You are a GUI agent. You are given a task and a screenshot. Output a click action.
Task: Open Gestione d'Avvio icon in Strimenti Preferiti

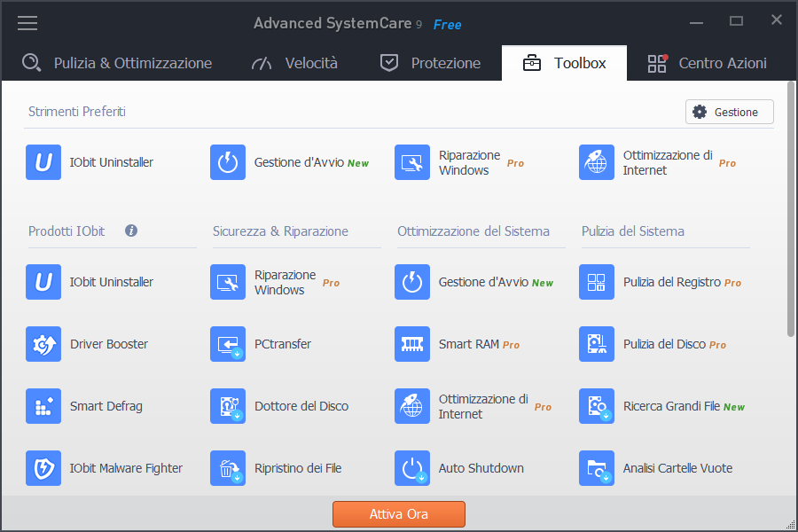coord(228,162)
